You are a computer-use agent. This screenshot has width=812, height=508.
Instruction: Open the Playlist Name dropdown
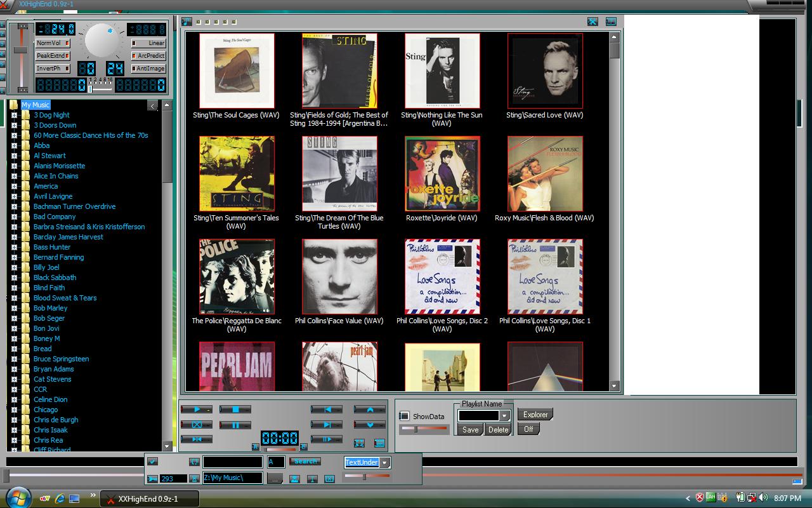point(504,416)
